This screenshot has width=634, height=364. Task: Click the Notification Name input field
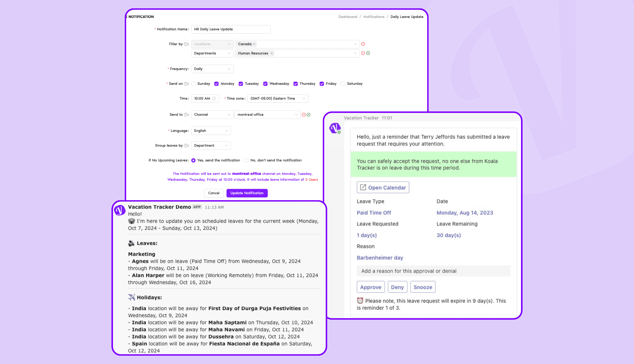click(x=231, y=29)
